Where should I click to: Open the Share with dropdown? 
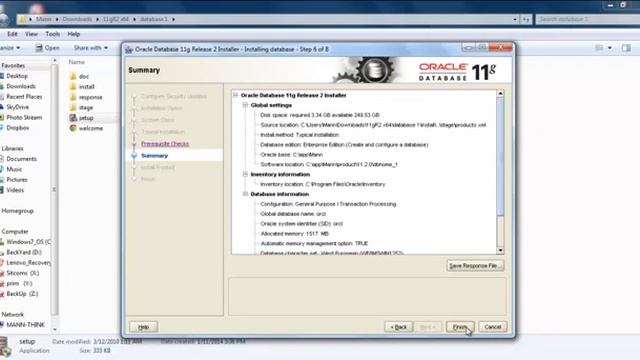pos(91,48)
